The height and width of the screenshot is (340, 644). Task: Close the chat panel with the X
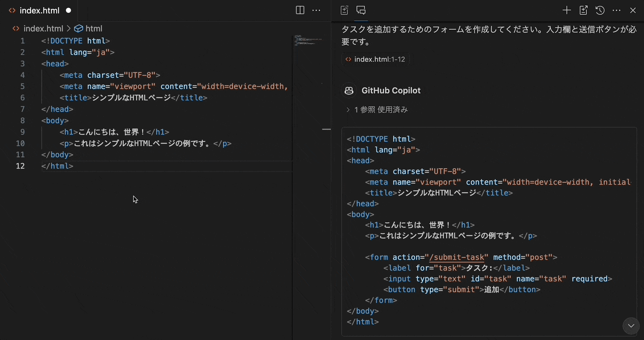[x=633, y=11]
